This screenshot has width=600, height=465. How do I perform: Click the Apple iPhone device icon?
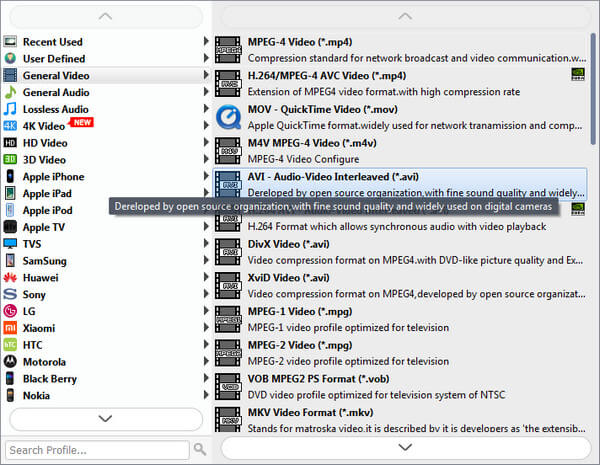pyautogui.click(x=10, y=176)
